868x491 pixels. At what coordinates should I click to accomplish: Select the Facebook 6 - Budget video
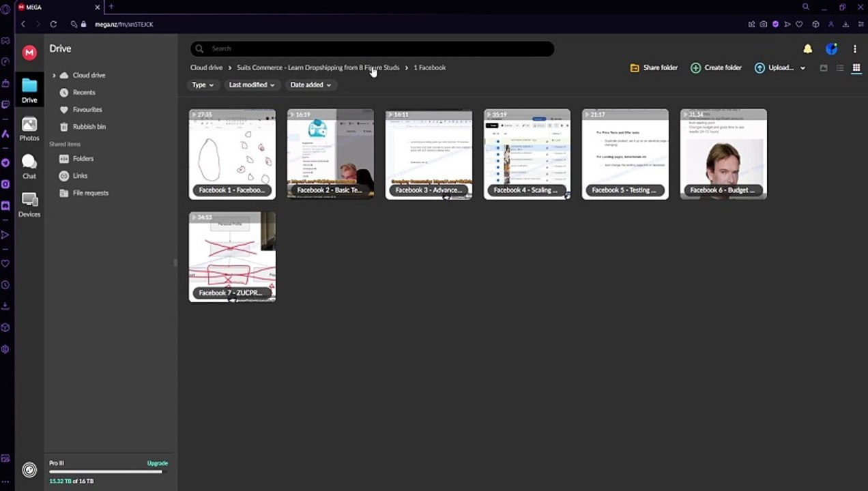pyautogui.click(x=723, y=154)
